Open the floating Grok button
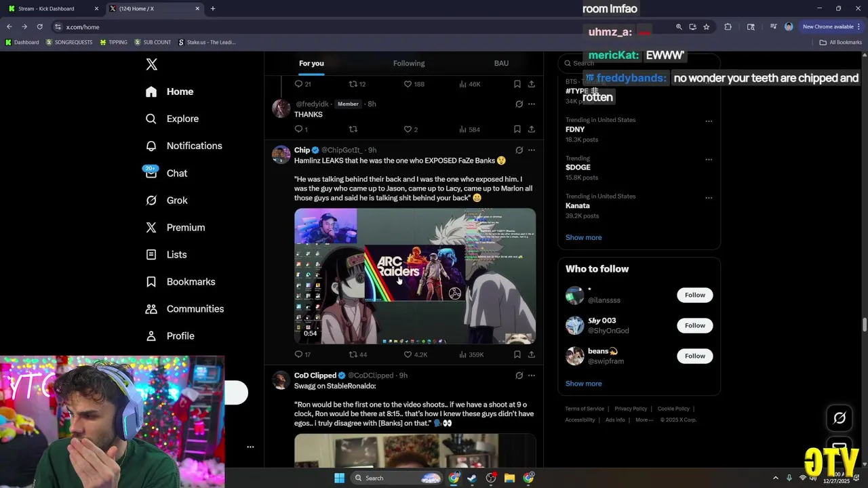The width and height of the screenshot is (868, 488). (840, 418)
